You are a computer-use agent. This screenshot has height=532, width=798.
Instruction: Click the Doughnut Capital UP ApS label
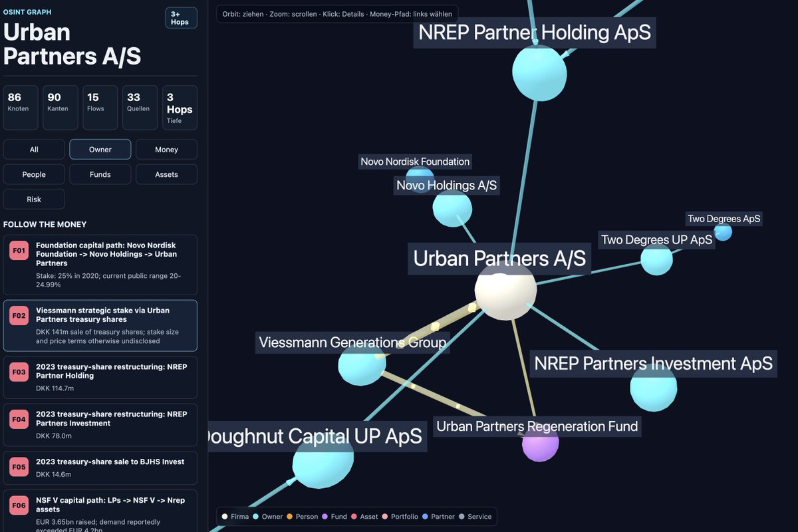pos(317,436)
